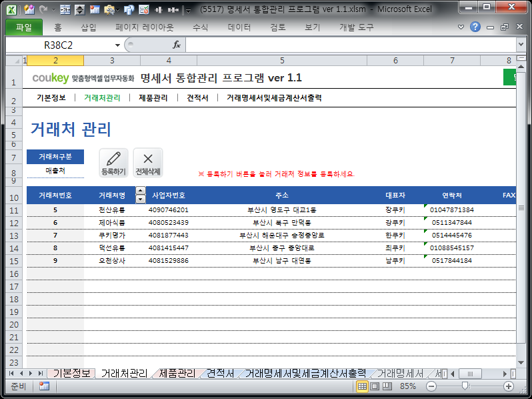Image resolution: width=532 pixels, height=399 pixels.
Task: Switch to the 삽입 ribbon tab
Action: click(x=89, y=27)
